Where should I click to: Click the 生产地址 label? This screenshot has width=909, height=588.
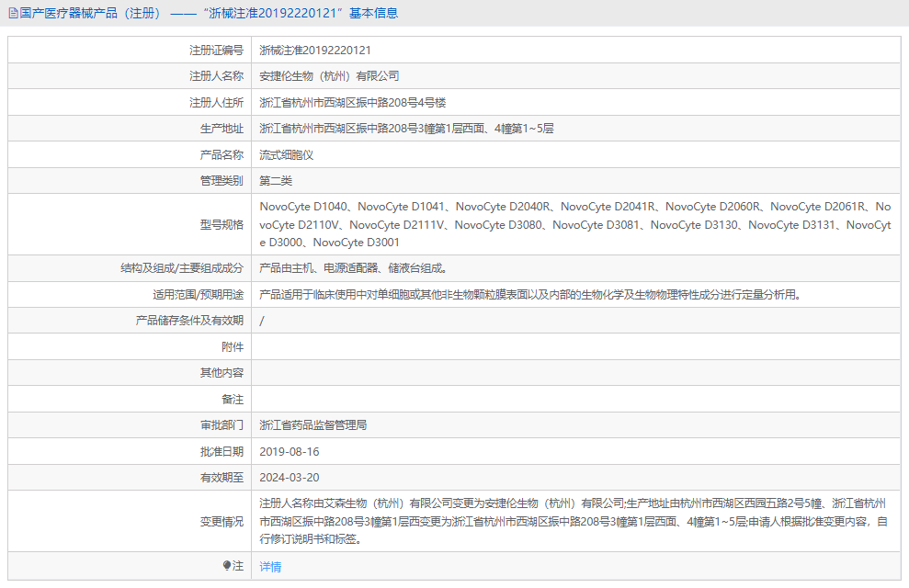222,129
